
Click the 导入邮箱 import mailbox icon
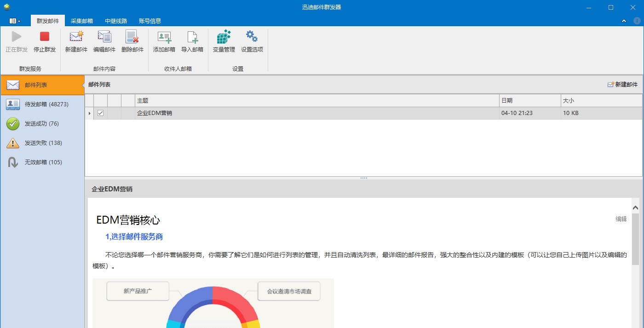[x=192, y=41]
